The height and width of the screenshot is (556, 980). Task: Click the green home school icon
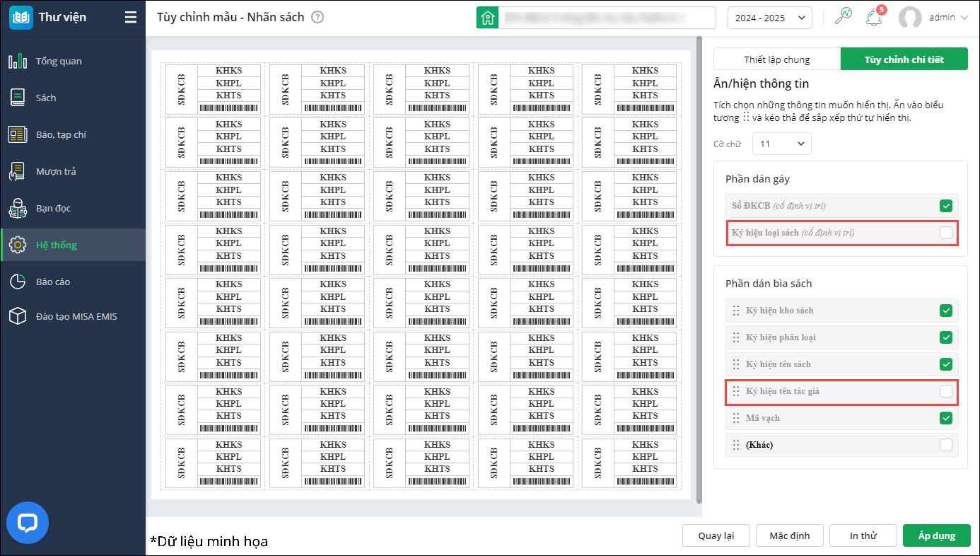(486, 18)
